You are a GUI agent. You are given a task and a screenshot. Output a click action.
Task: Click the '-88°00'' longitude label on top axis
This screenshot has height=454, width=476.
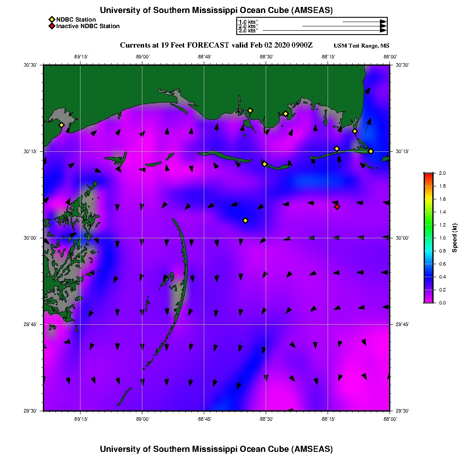(x=390, y=57)
